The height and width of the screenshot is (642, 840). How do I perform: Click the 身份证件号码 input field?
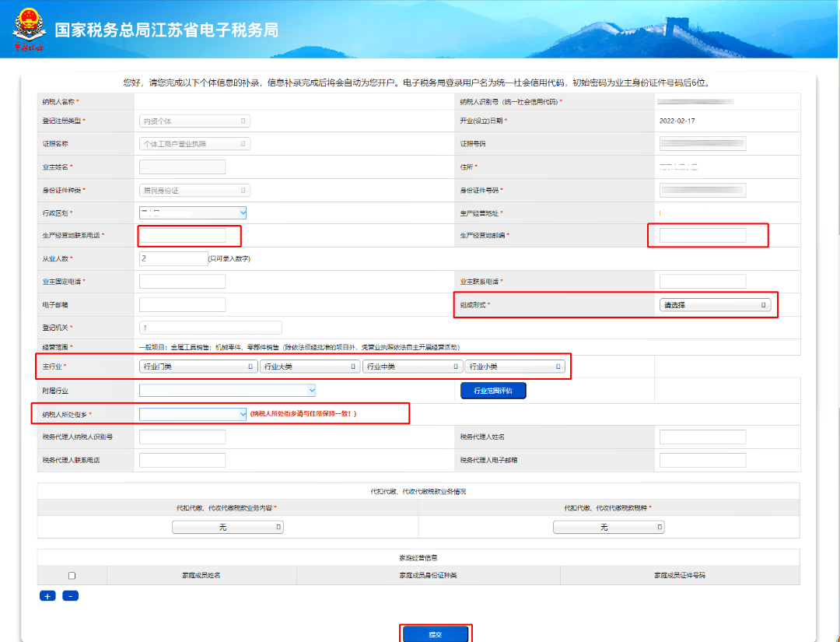click(x=703, y=190)
